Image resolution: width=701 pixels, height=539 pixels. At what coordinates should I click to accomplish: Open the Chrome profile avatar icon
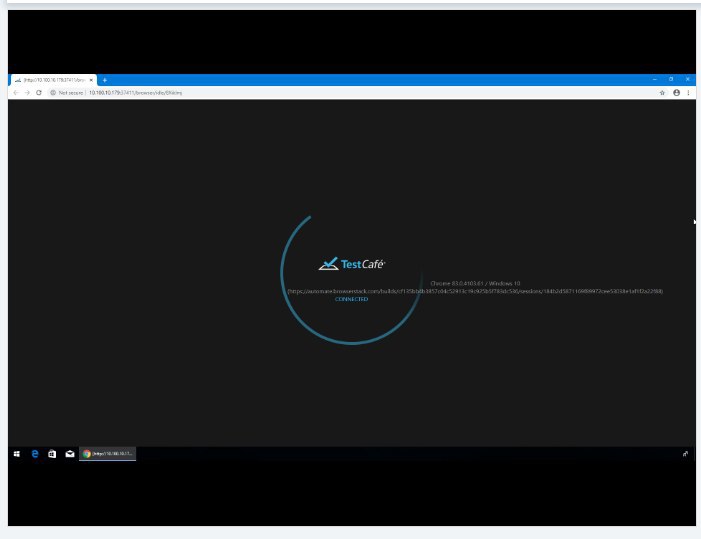pyautogui.click(x=676, y=93)
